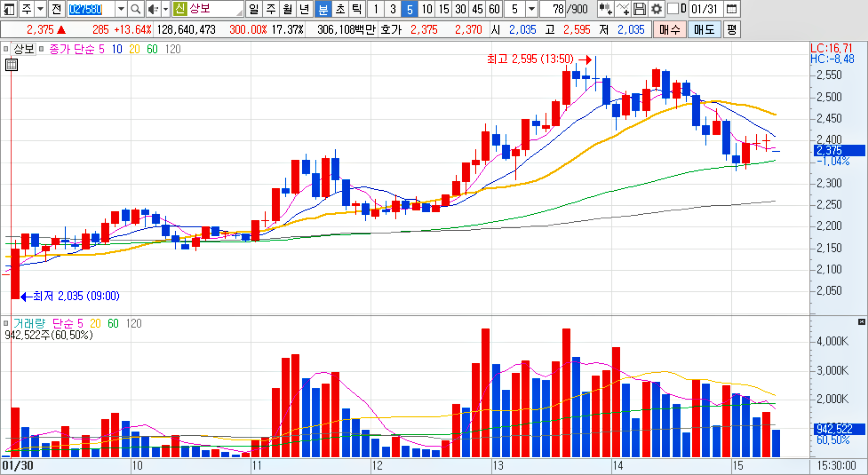
Task: Click the stock search magnifier icon
Action: click(135, 9)
